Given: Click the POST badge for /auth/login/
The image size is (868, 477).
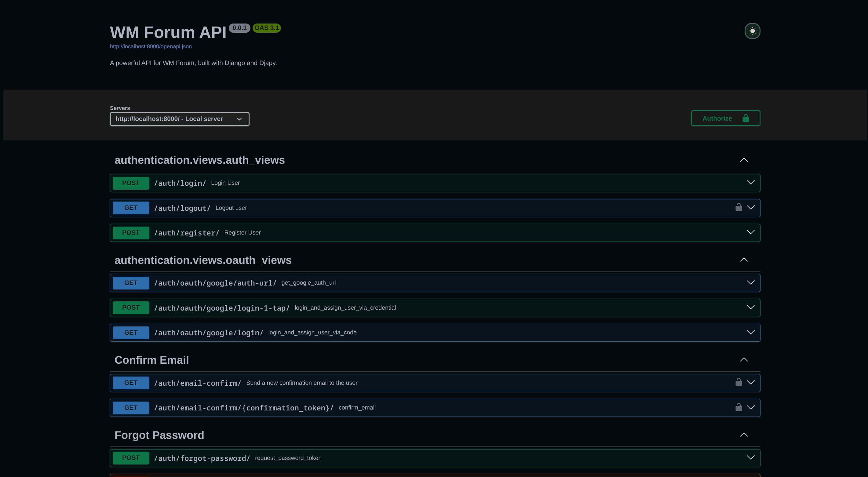Looking at the screenshot, I should point(131,183).
